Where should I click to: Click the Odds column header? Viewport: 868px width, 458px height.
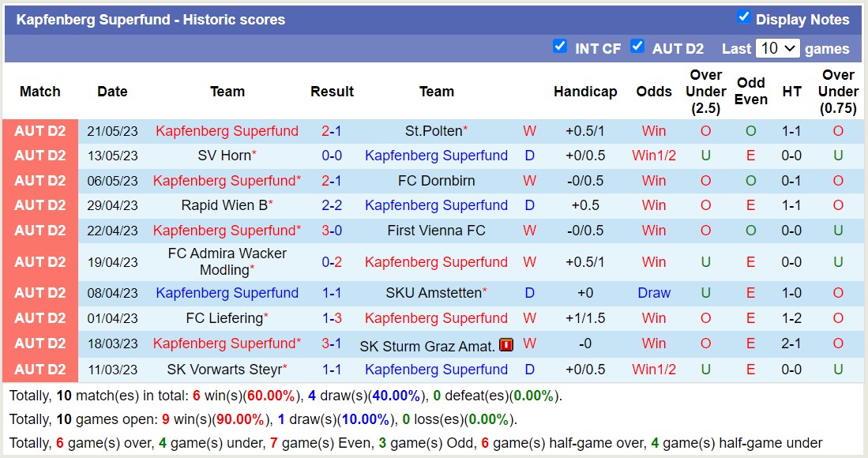654,91
